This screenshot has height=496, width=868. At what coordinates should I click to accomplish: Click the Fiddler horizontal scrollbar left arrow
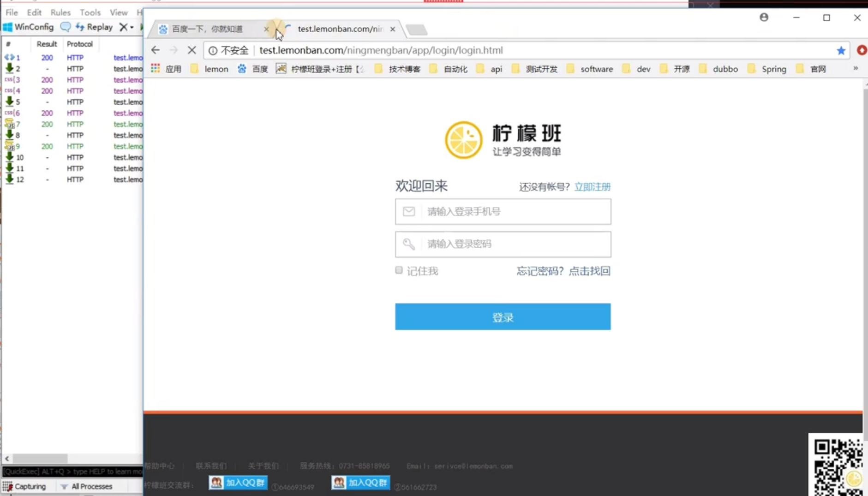7,458
